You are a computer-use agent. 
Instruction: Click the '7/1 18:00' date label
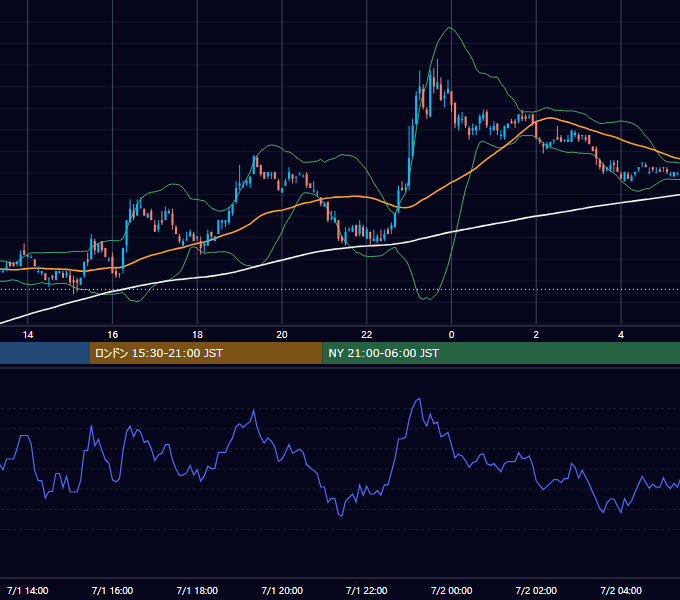pos(197,590)
